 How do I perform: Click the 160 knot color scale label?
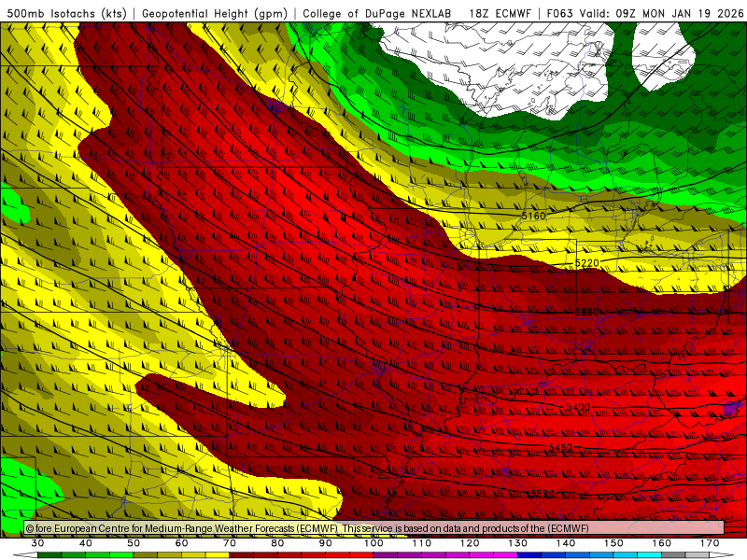pyautogui.click(x=662, y=543)
